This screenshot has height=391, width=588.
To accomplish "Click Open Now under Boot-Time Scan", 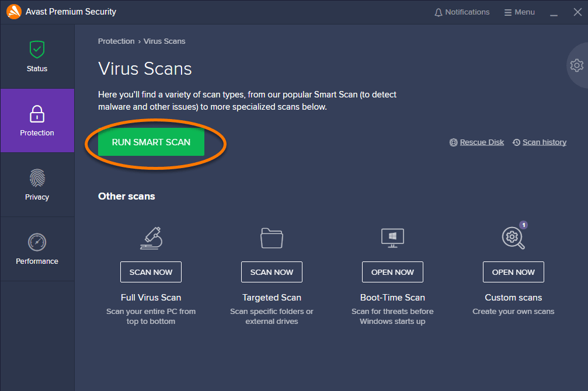I will tap(392, 271).
